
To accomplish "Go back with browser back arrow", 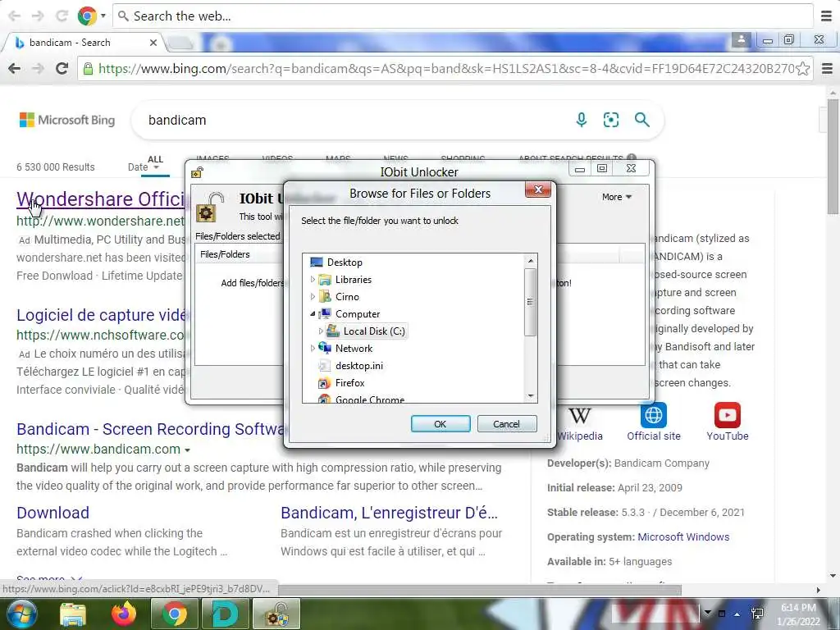I will 15,68.
